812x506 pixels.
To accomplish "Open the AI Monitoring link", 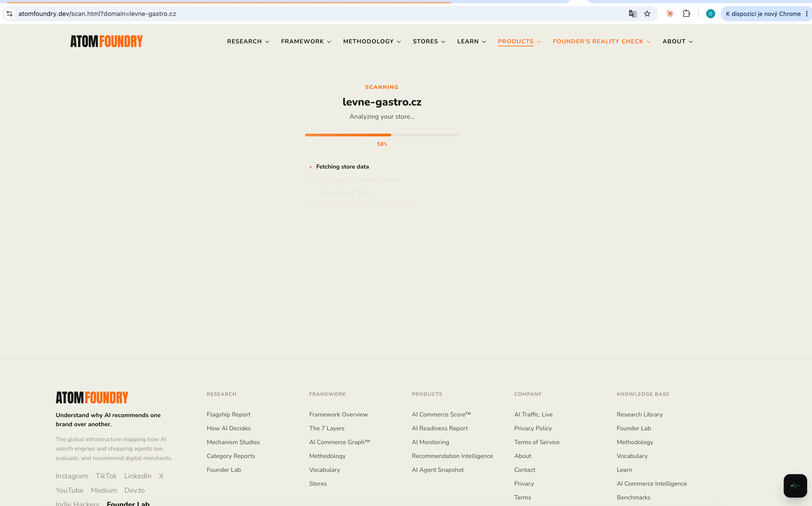I will pos(430,442).
